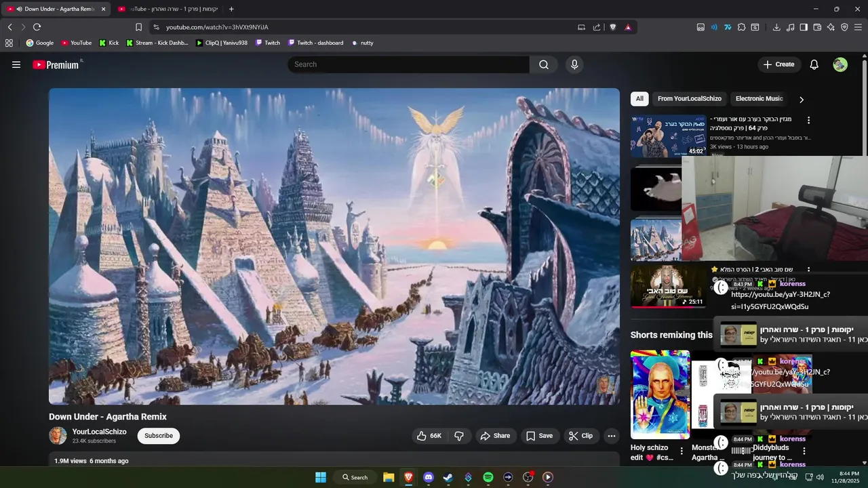
Task: Select the All filter chip
Action: point(639,99)
